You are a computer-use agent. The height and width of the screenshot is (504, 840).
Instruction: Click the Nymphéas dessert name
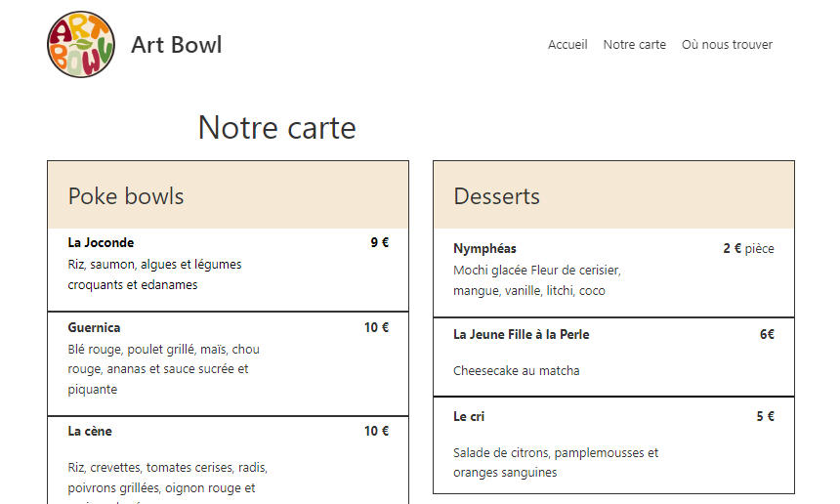point(484,248)
